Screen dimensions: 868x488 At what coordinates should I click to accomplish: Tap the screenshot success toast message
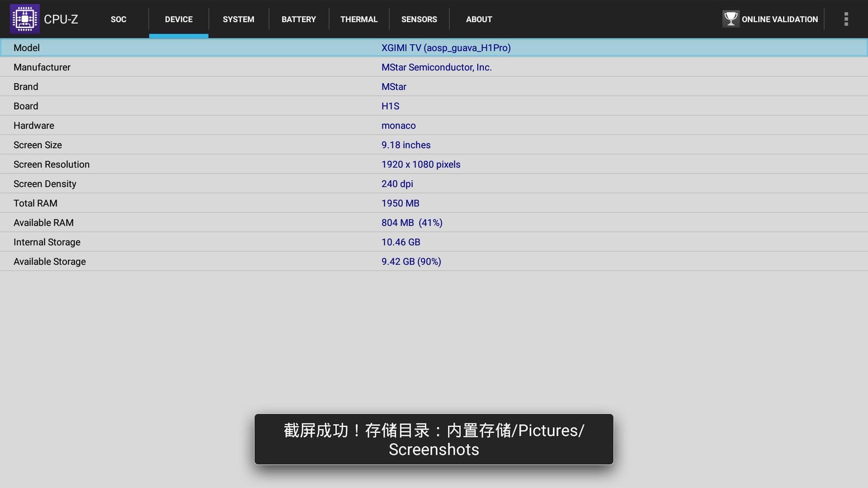tap(434, 439)
